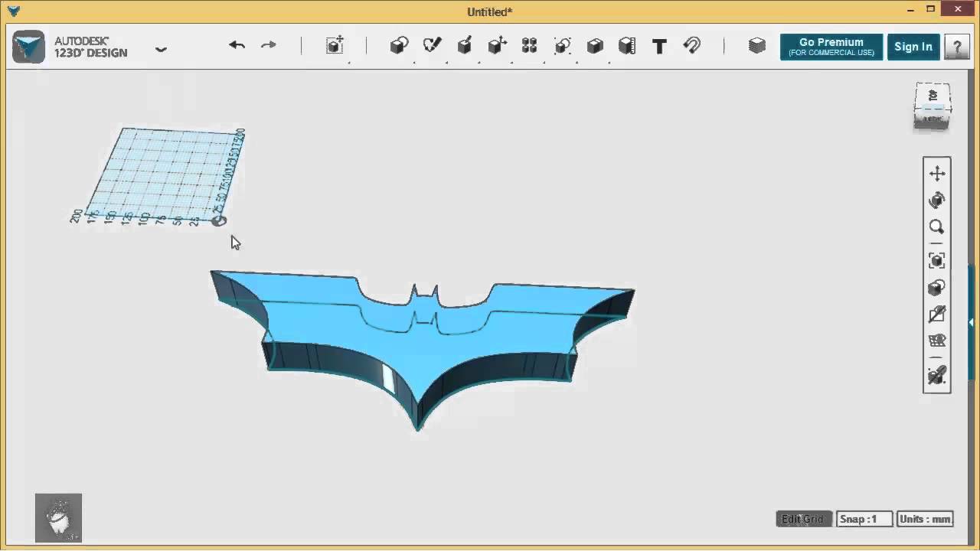
Task: Open the thumbnail in bottom-left corner
Action: click(x=58, y=518)
